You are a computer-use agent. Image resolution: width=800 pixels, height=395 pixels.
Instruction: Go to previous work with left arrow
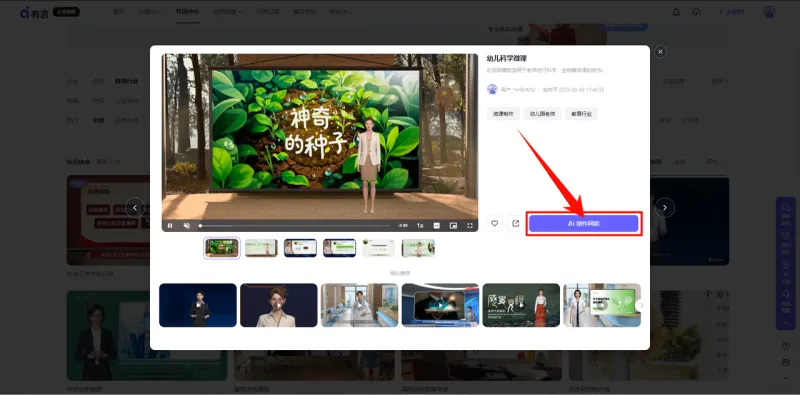(x=135, y=208)
